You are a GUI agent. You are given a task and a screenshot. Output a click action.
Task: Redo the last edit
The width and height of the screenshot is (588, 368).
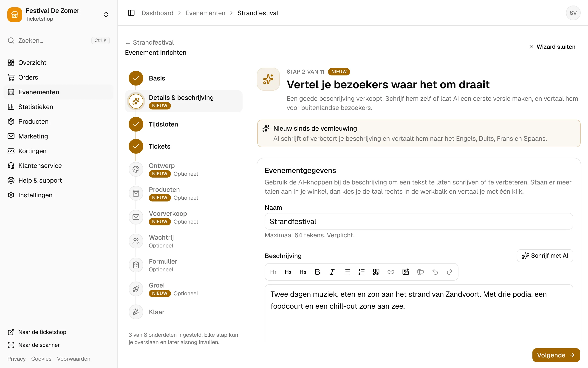coord(450,272)
